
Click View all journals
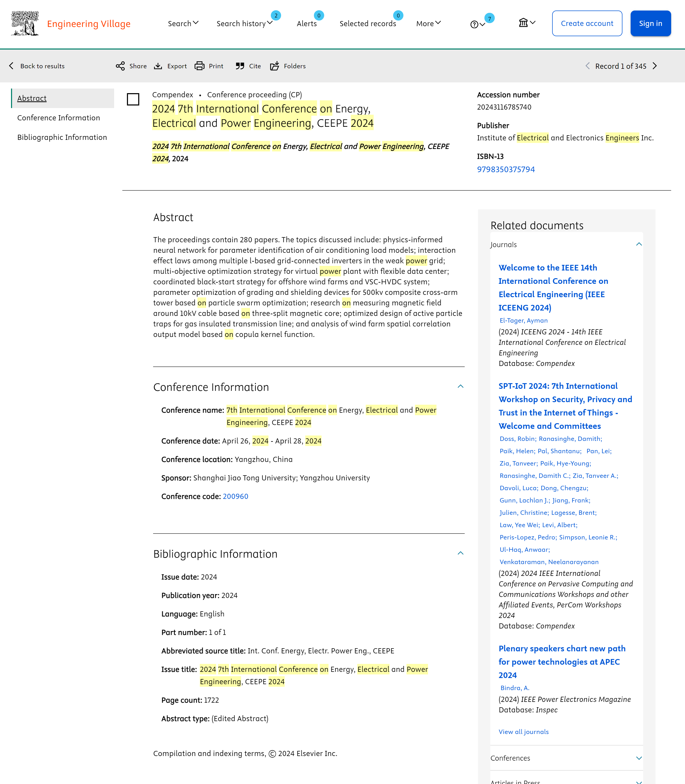523,732
